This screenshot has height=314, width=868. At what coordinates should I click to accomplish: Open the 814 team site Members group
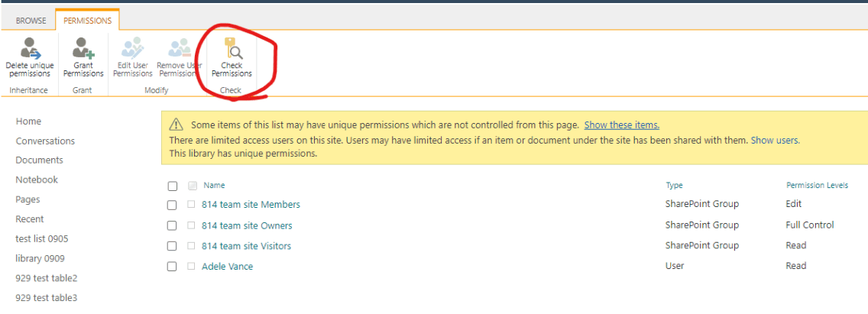(x=251, y=205)
